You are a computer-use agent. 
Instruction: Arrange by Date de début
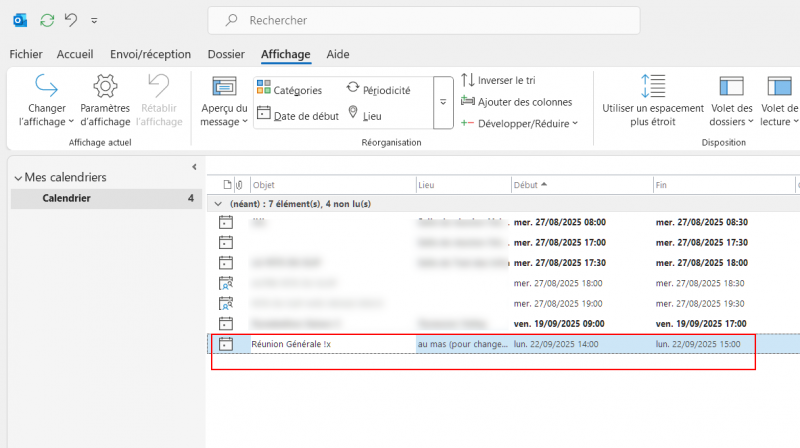click(298, 115)
